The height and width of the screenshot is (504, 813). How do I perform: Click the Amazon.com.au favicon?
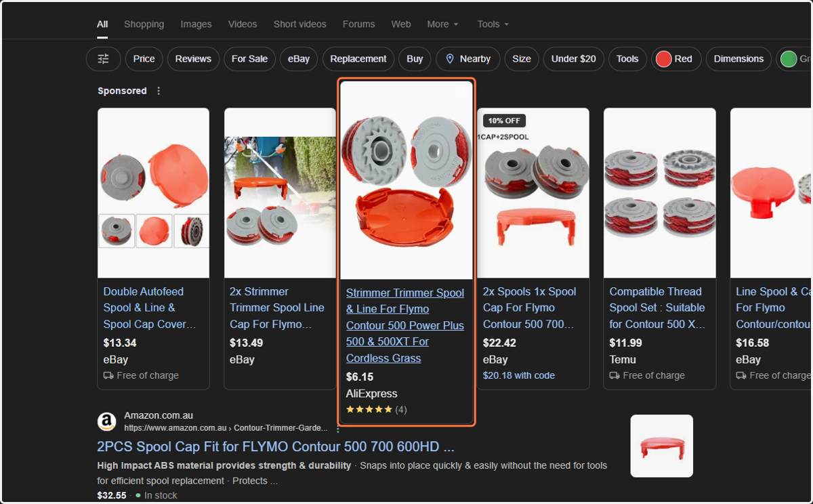pyautogui.click(x=106, y=422)
